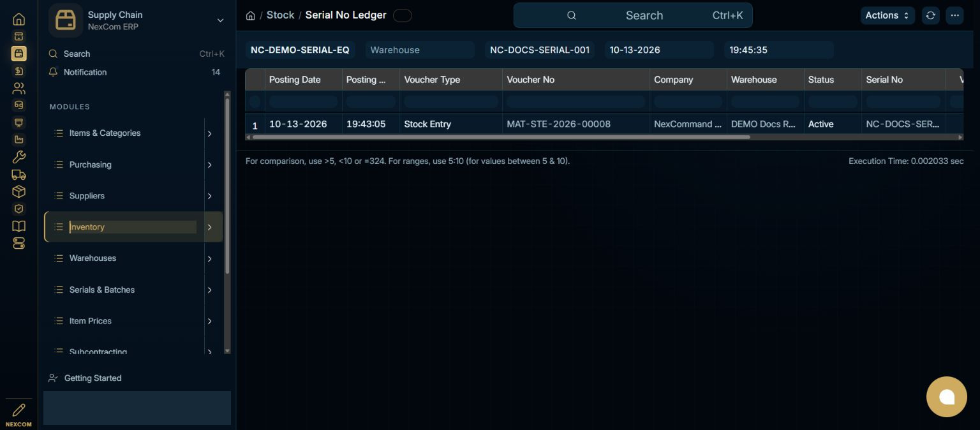Image resolution: width=980 pixels, height=430 pixels.
Task: Click the DEMO Docs warehouse cell
Action: point(765,124)
